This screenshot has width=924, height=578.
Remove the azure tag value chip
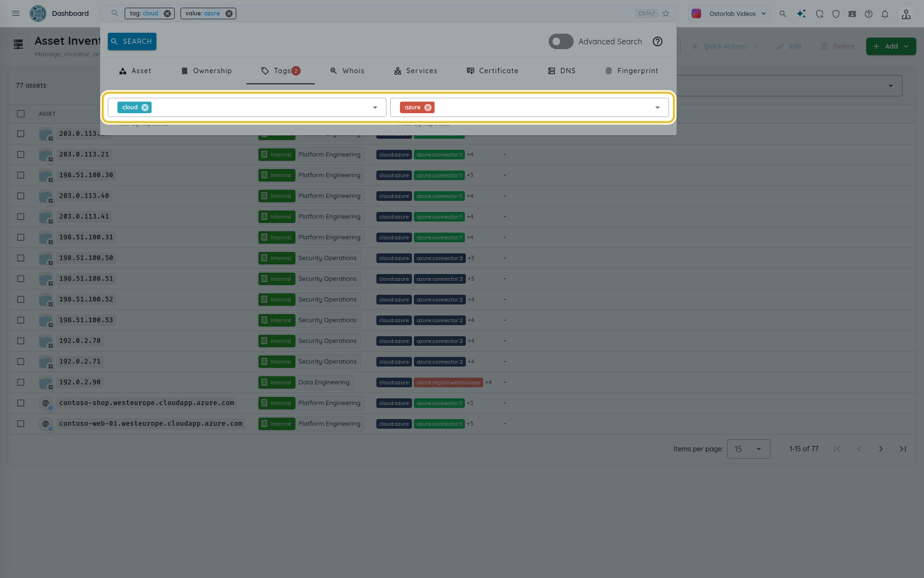[428, 107]
